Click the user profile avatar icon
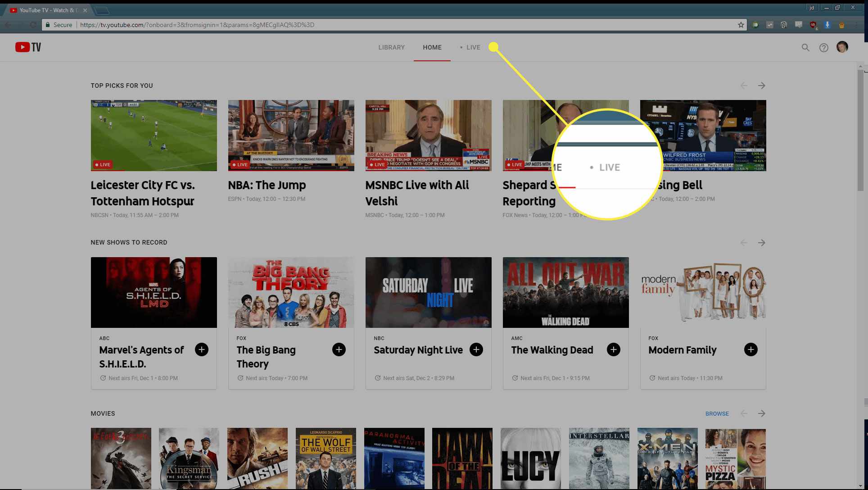This screenshot has height=490, width=868. [x=842, y=47]
